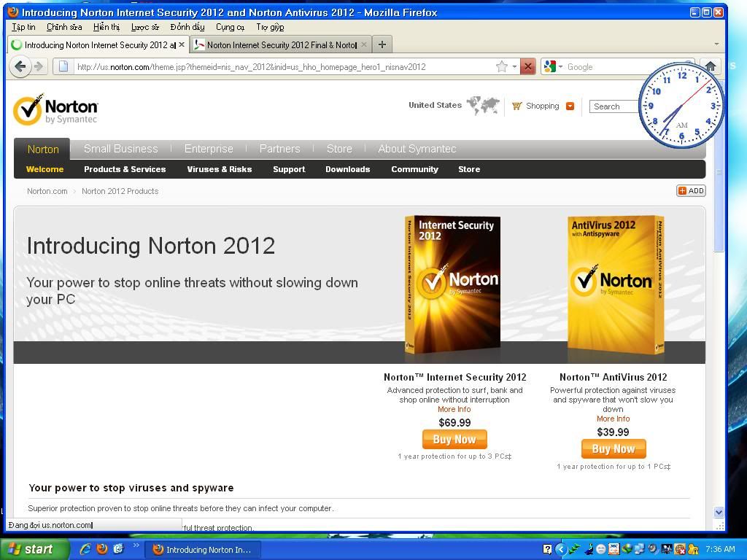Open the address bar history dropdown arrow
This screenshot has width=747, height=560.
click(514, 66)
